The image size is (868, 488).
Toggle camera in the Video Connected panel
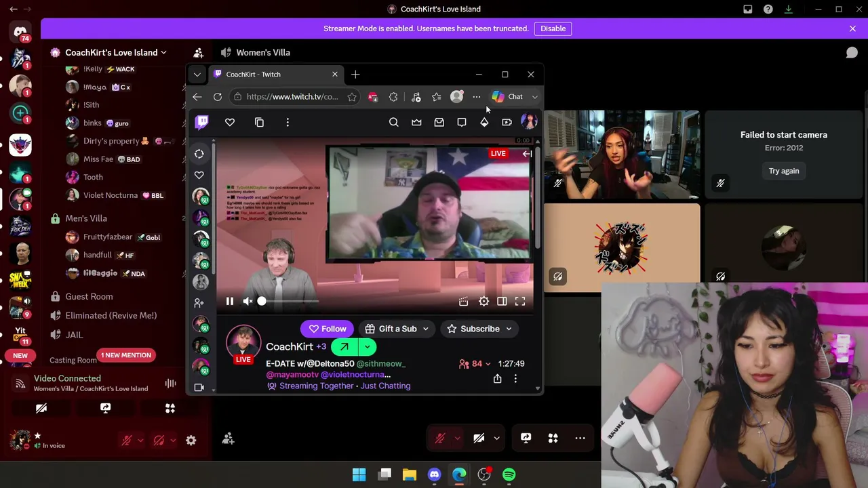coord(41,408)
